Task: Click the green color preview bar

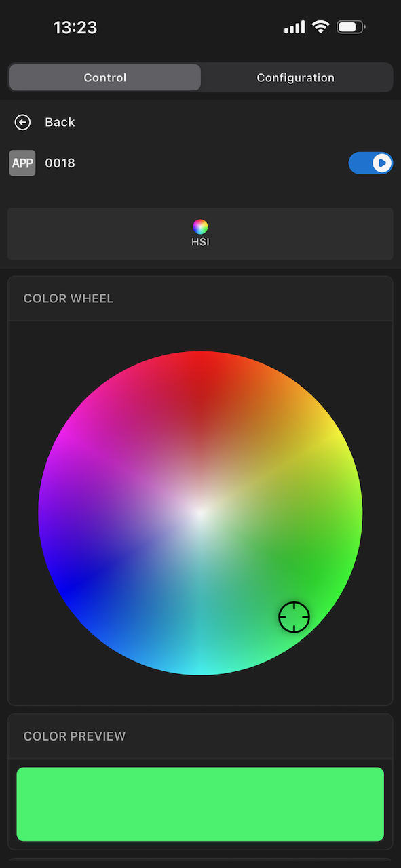Action: [x=200, y=804]
